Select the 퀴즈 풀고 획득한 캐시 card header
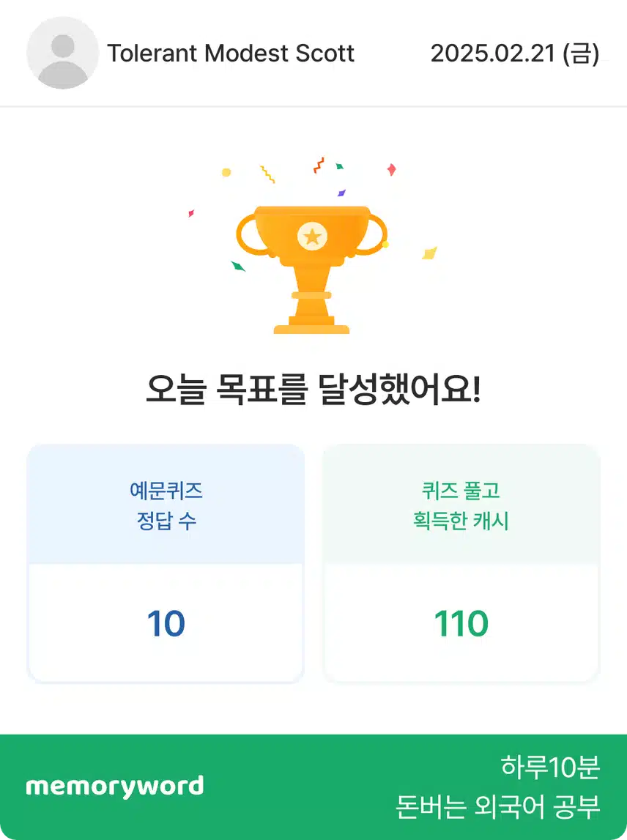The height and width of the screenshot is (840, 627). (x=461, y=505)
